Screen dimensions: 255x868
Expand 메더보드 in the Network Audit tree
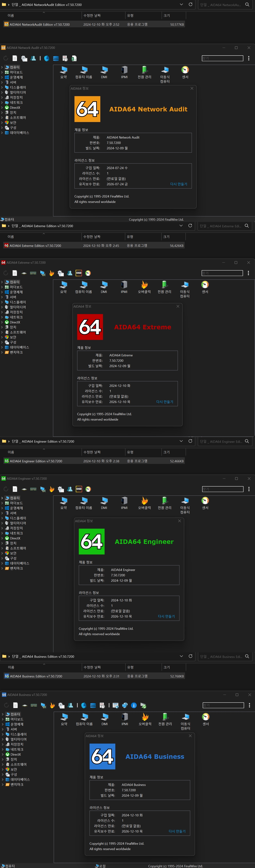click(x=2, y=72)
